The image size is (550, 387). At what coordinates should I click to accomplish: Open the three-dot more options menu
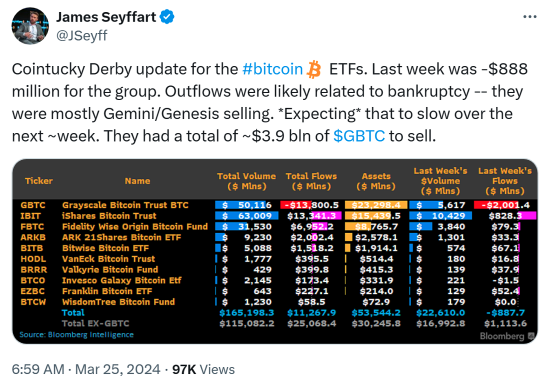pyautogui.click(x=530, y=17)
